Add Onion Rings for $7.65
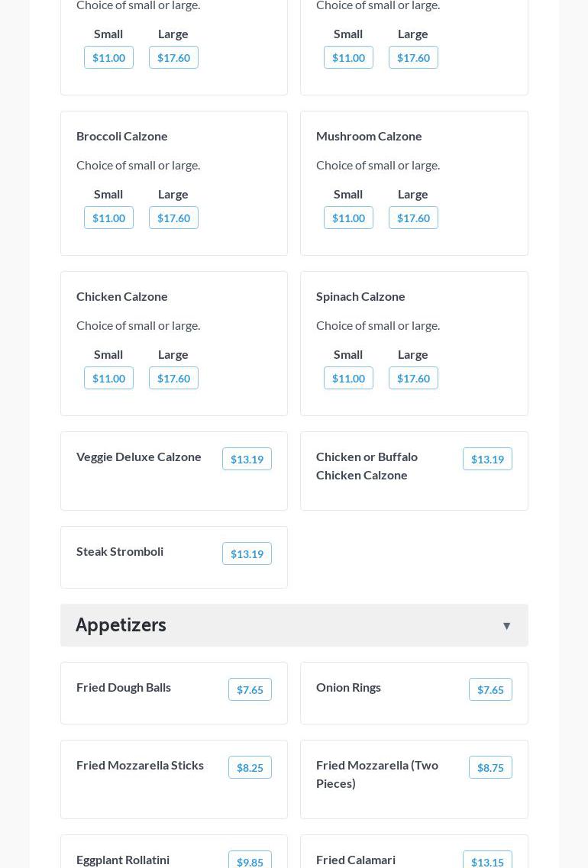 click(x=490, y=690)
